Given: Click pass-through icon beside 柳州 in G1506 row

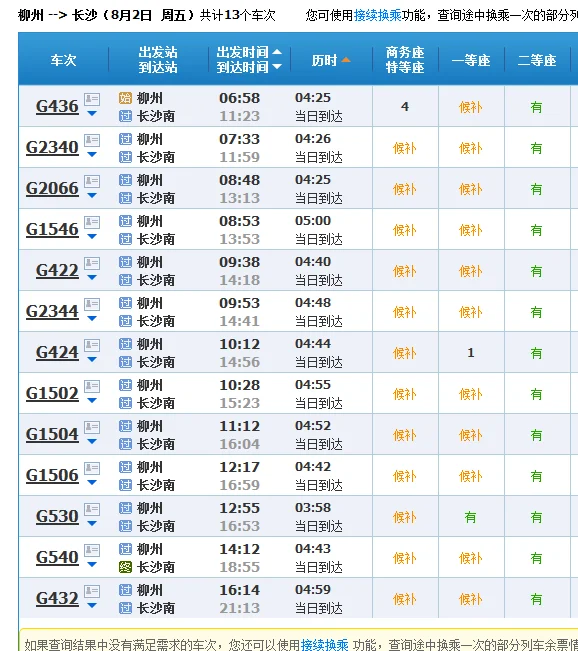Looking at the screenshot, I should 125,467.
